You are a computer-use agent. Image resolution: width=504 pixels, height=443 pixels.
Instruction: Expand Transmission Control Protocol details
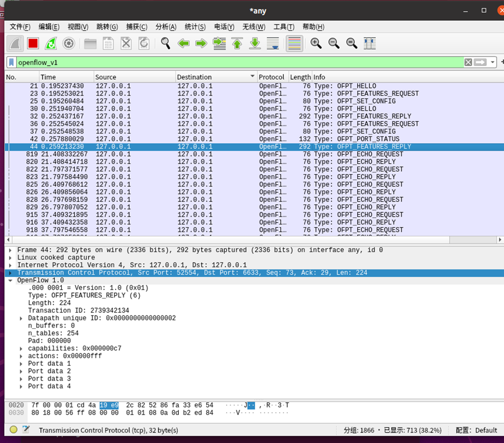10,273
